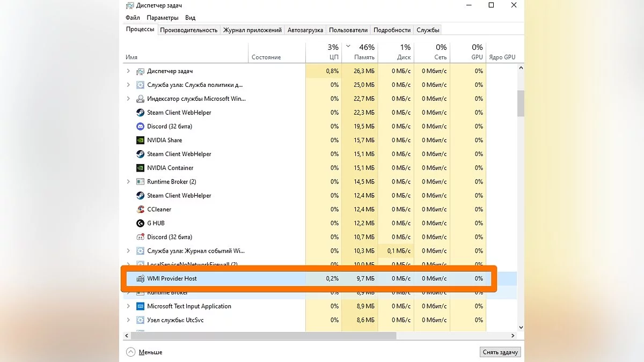Click the NVIDIA Share process icon
Screen dimensions: 644x362
click(x=140, y=141)
